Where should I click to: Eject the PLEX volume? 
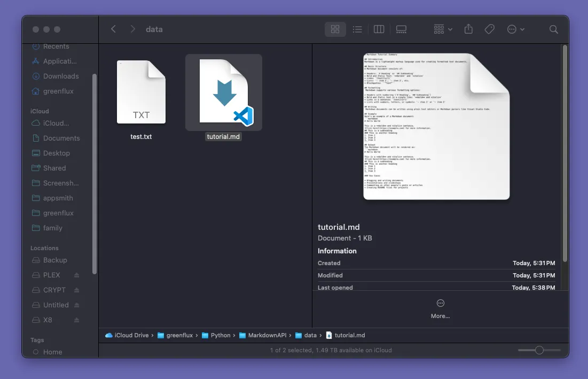(76, 275)
